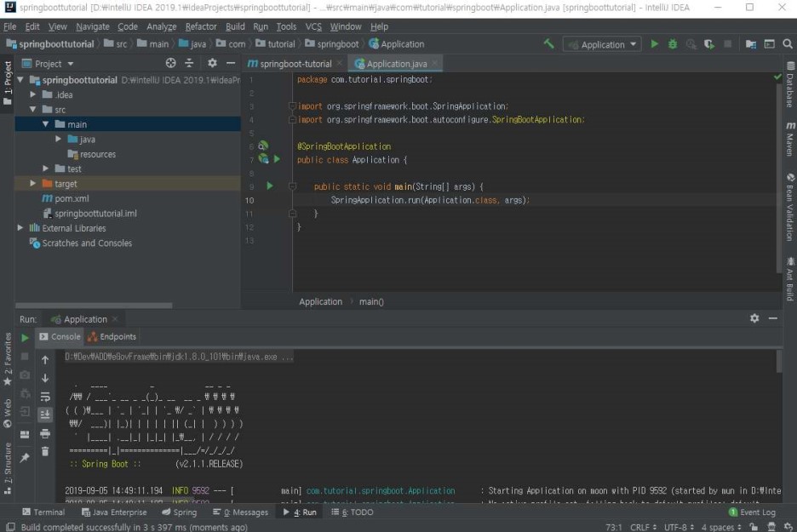This screenshot has width=797, height=532.
Task: Open the Java Enterprise tool window
Action: click(x=114, y=512)
